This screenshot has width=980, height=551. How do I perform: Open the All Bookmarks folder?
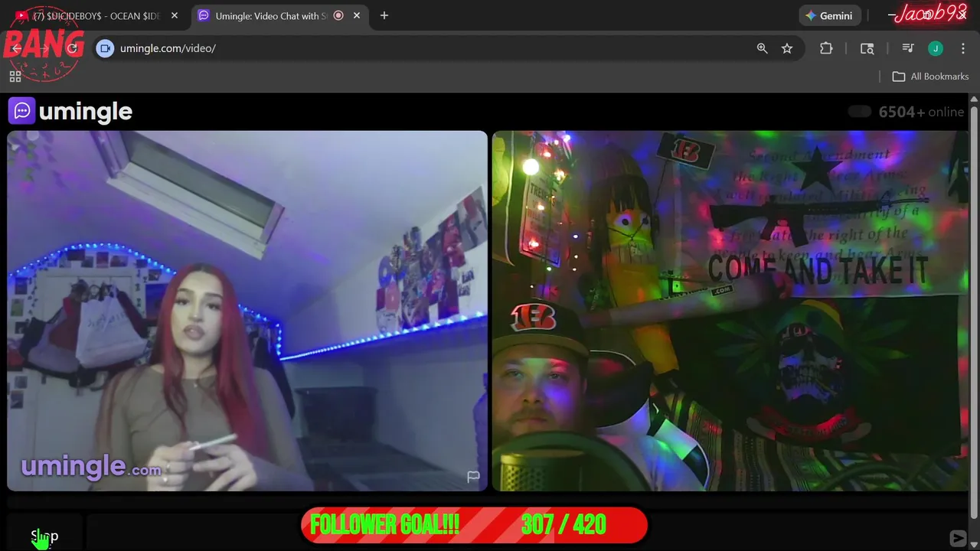point(931,77)
